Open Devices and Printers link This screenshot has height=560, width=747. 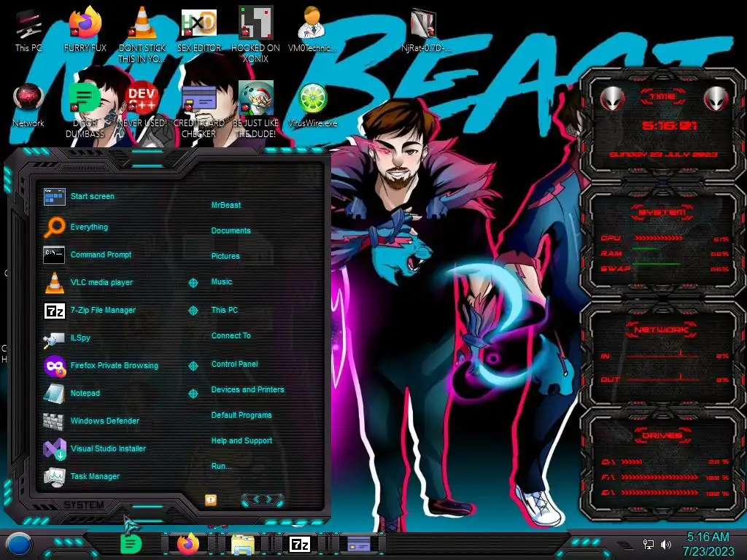[x=247, y=389]
